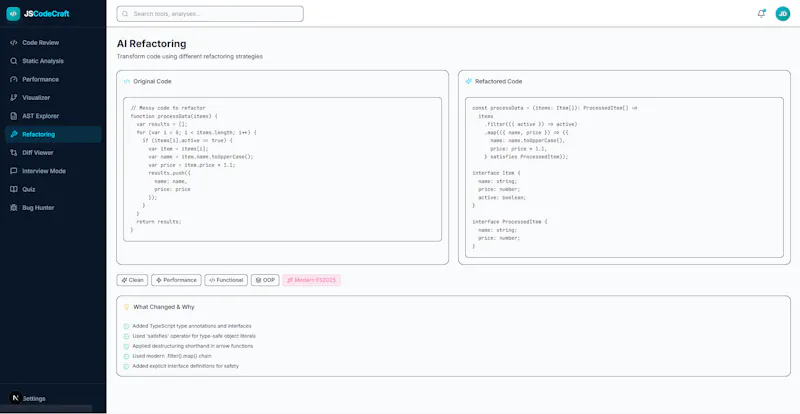Viewport: 800px width, 414px height.
Task: Open the Visualizer page
Action: (x=53, y=98)
